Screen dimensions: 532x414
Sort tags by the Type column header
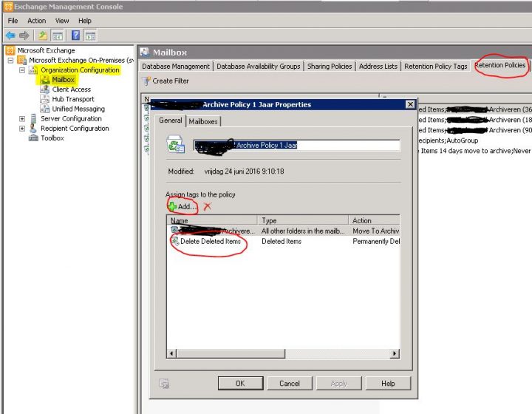[303, 220]
